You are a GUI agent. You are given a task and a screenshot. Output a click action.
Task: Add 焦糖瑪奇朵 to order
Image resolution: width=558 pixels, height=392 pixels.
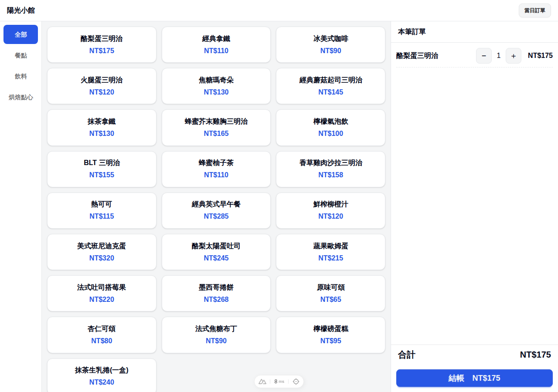point(216,86)
